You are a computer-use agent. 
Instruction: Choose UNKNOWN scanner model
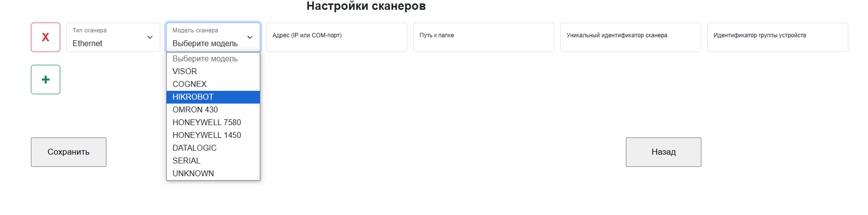(193, 173)
